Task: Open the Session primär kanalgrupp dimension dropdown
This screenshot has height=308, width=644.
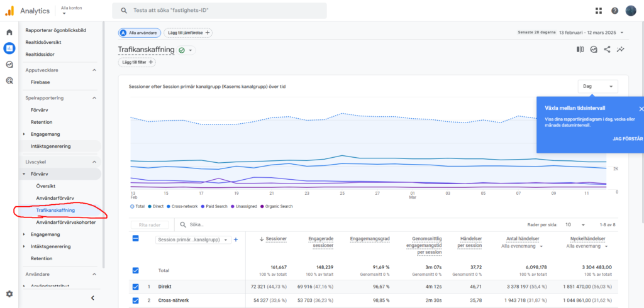Action: click(x=193, y=240)
